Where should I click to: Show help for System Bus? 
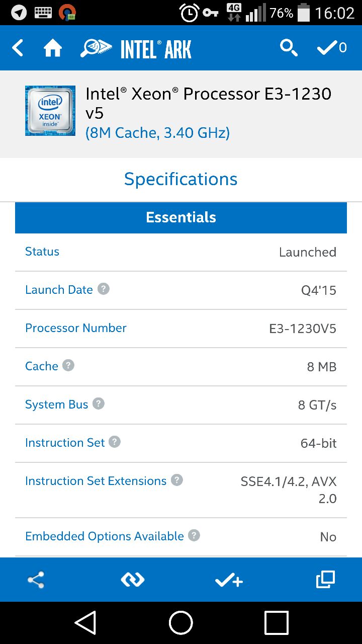[x=99, y=404]
